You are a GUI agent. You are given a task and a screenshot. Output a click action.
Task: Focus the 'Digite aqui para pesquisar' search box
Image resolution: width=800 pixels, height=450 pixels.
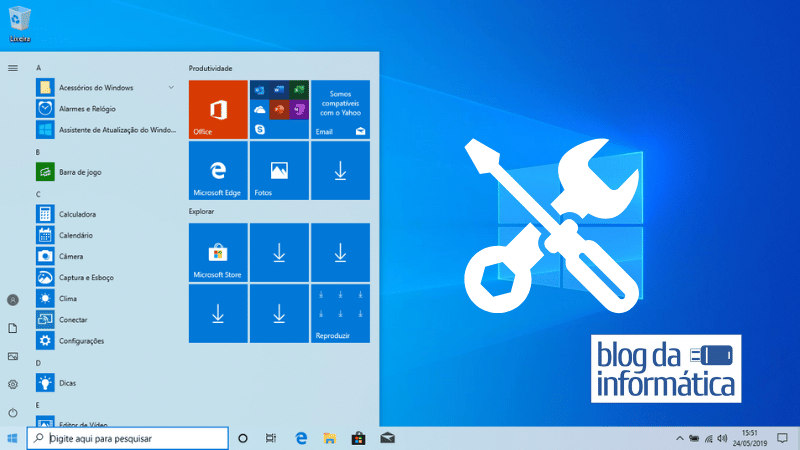click(127, 438)
